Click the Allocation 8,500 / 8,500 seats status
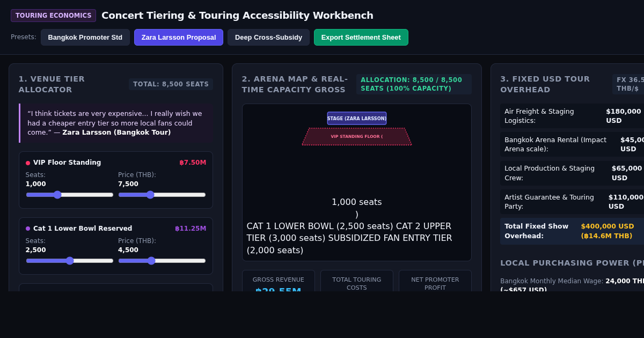 [x=414, y=84]
